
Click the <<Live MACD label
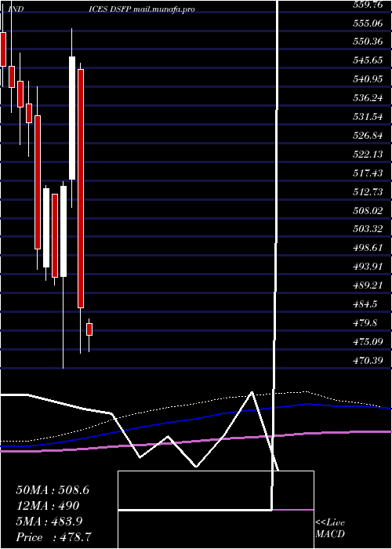(x=330, y=529)
